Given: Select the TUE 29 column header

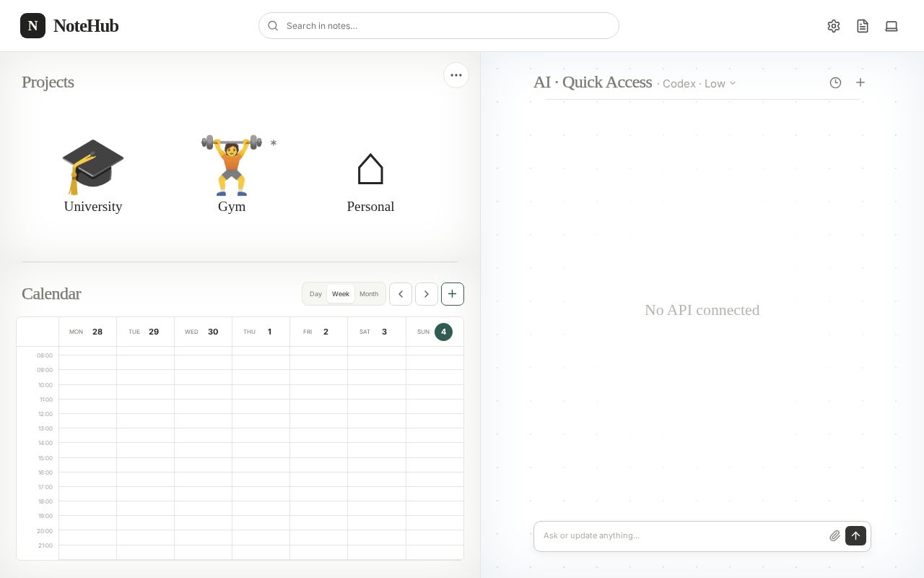Looking at the screenshot, I should pyautogui.click(x=145, y=332).
